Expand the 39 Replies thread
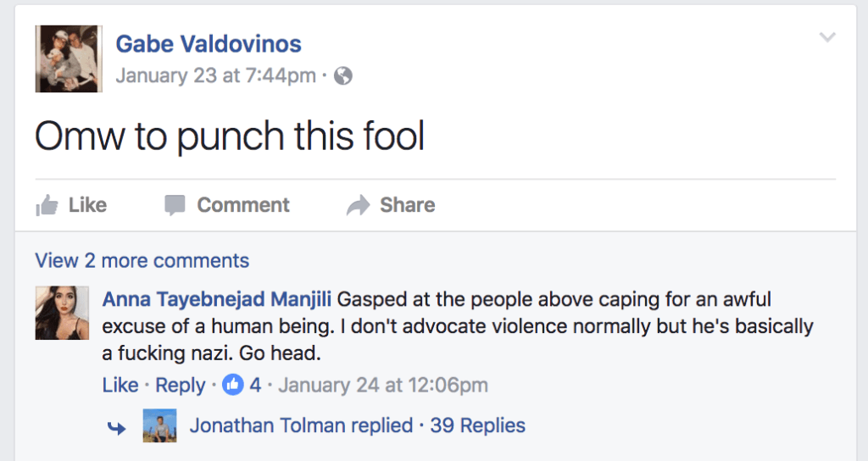Viewport: 868px width, 461px height. pyautogui.click(x=478, y=425)
